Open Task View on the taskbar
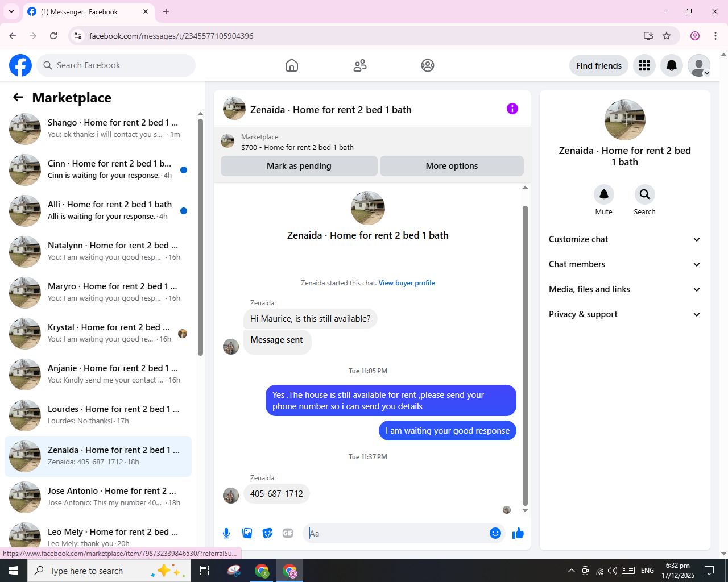The image size is (728, 582). pyautogui.click(x=205, y=571)
